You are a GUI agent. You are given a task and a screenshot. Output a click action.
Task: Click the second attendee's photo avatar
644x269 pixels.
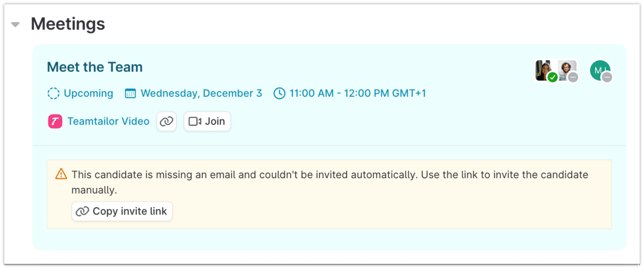pyautogui.click(x=566, y=69)
